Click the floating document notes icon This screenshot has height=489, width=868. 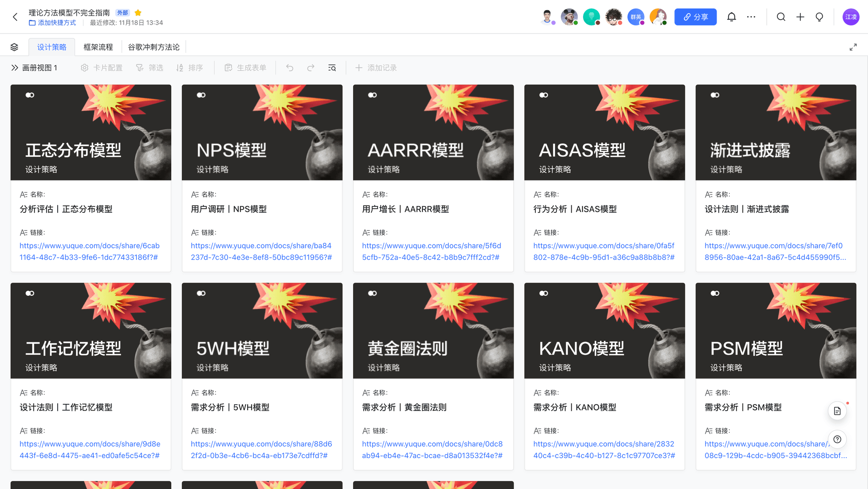pos(837,411)
